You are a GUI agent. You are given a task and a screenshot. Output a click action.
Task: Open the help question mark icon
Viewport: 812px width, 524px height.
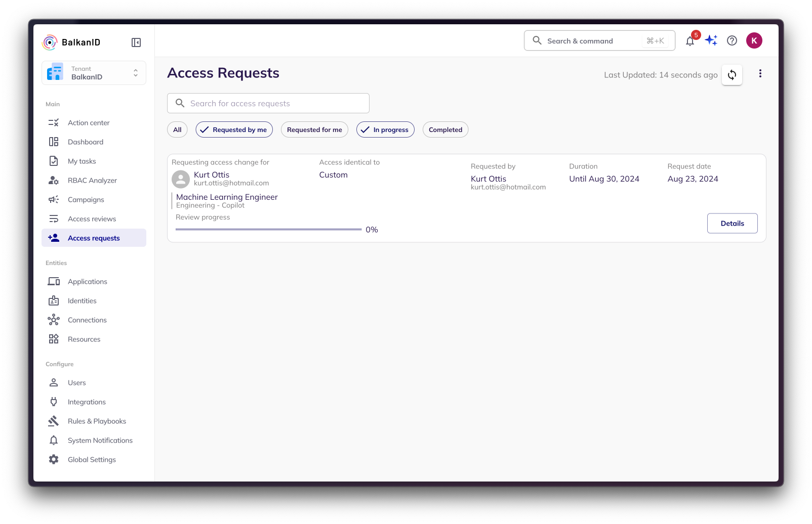click(732, 40)
